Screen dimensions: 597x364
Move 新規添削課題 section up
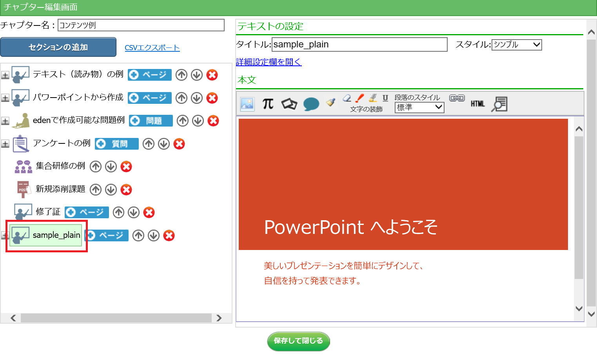click(x=96, y=190)
